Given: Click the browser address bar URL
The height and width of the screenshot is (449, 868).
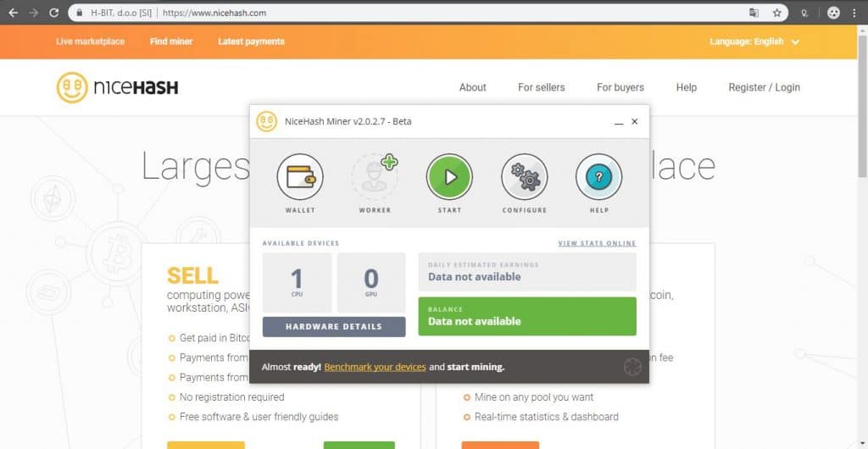Looking at the screenshot, I should click(214, 13).
